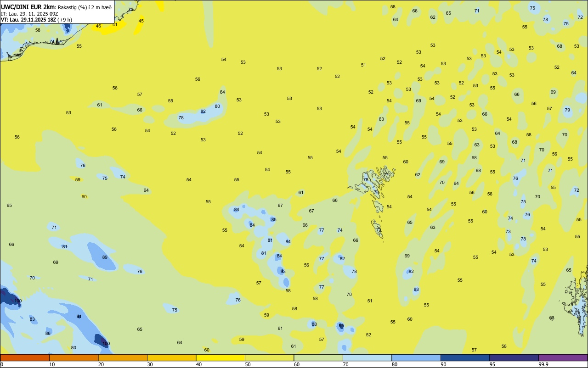Pick the 95–99.9% navy legend swatch
Screen dimensions: 588x368
[x=514, y=357]
